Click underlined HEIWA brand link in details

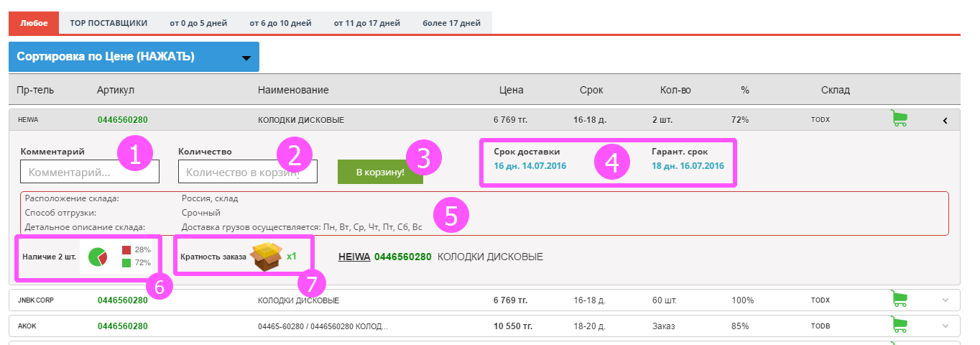point(353,257)
